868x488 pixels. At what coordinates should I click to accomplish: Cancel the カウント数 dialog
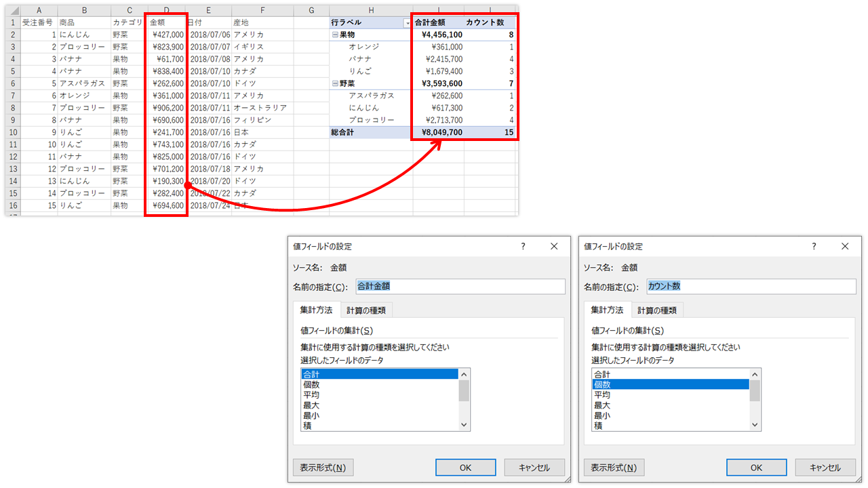pyautogui.click(x=825, y=468)
